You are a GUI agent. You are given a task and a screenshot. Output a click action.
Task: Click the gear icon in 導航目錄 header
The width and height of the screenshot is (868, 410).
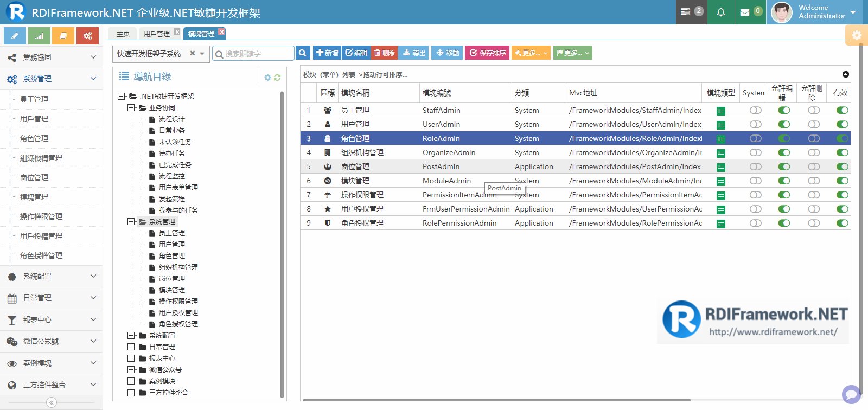[x=267, y=78]
